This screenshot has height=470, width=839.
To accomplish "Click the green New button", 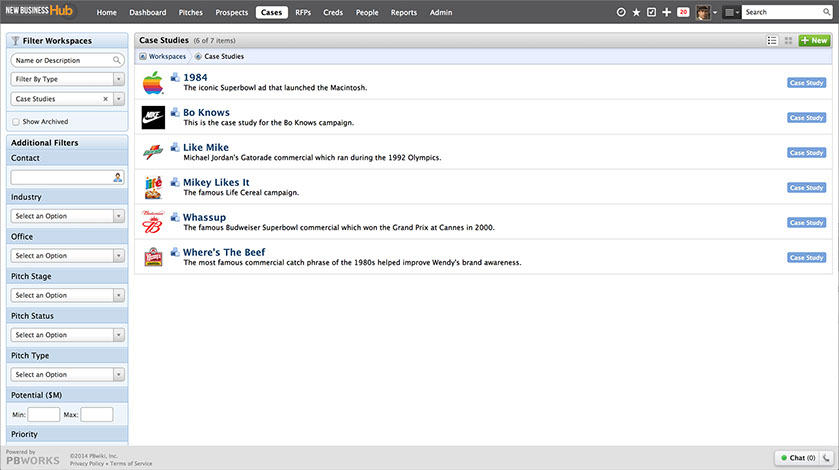I will 813,41.
